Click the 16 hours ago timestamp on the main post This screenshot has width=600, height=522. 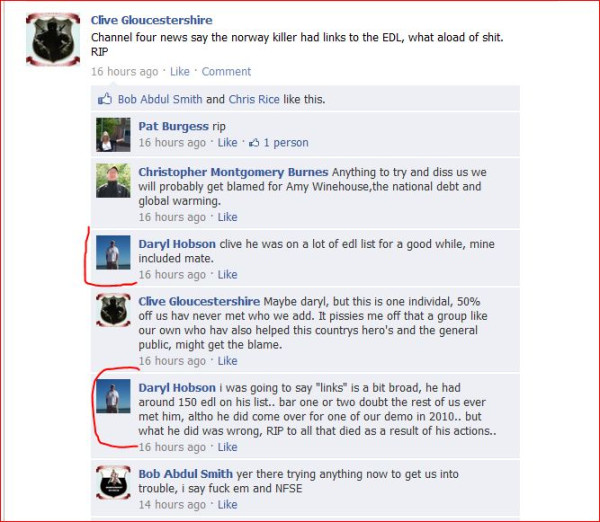(125, 72)
